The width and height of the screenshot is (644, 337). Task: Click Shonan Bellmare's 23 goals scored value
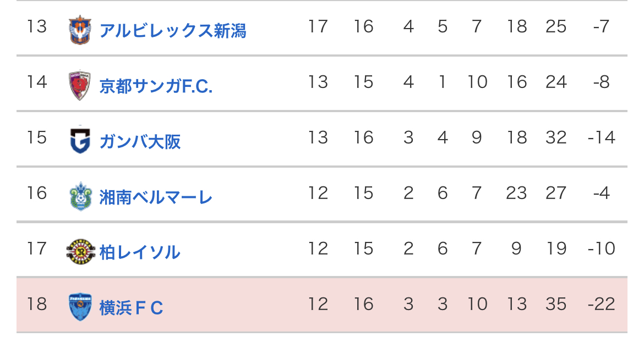[516, 193]
